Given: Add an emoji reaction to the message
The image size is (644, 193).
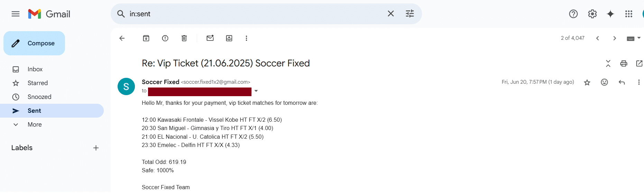Looking at the screenshot, I should tap(604, 82).
